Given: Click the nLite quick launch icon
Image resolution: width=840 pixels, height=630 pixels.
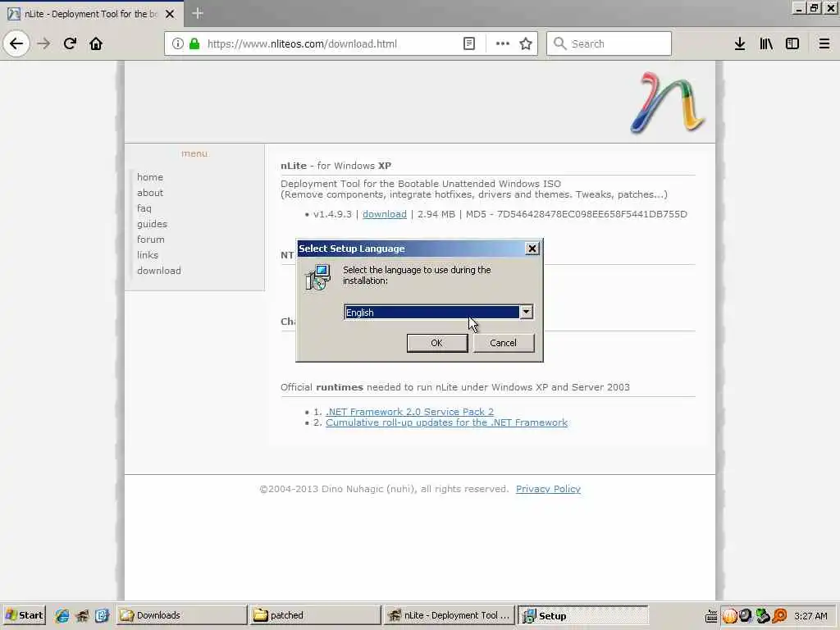Looking at the screenshot, I should tap(82, 615).
